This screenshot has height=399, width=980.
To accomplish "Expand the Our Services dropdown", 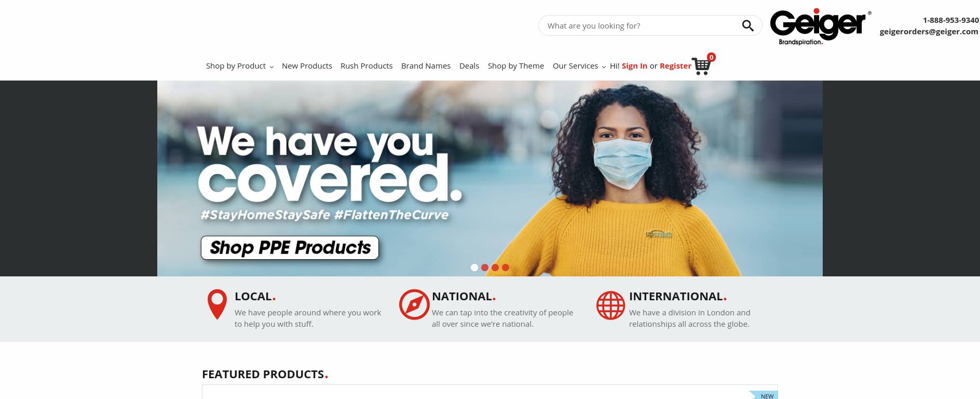I will pos(579,66).
